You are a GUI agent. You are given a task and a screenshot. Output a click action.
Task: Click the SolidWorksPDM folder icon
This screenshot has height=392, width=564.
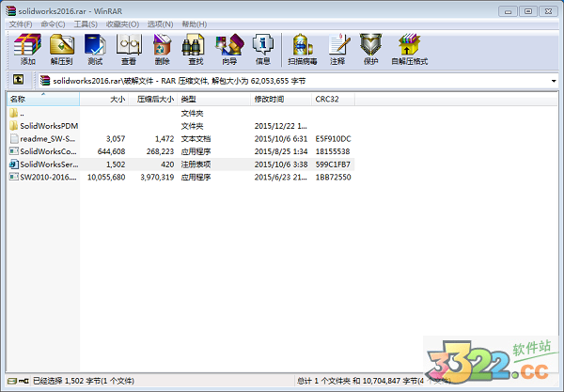coord(14,126)
